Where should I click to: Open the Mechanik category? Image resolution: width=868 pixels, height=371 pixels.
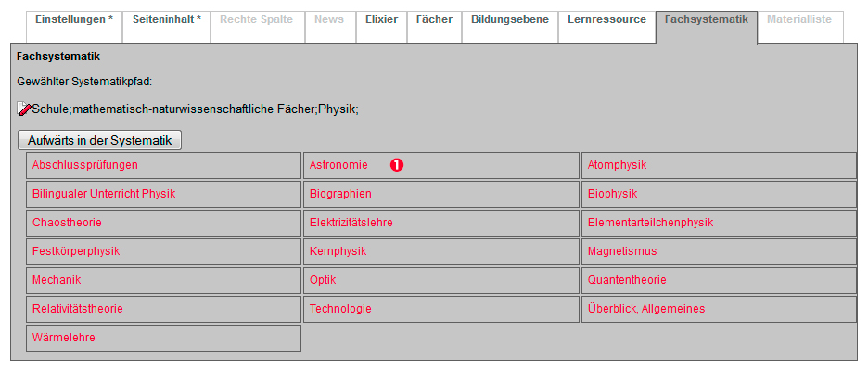(57, 280)
